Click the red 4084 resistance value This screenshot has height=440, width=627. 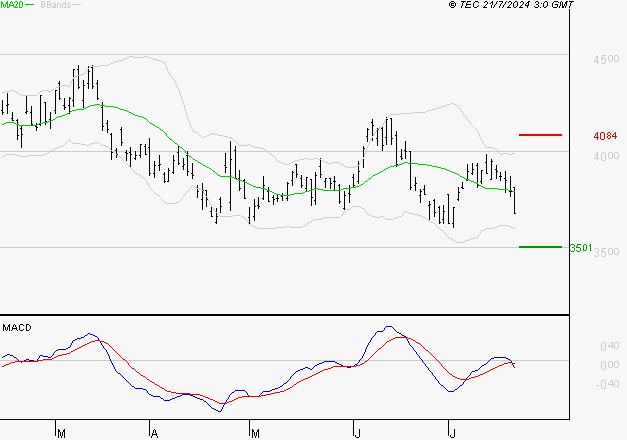605,136
